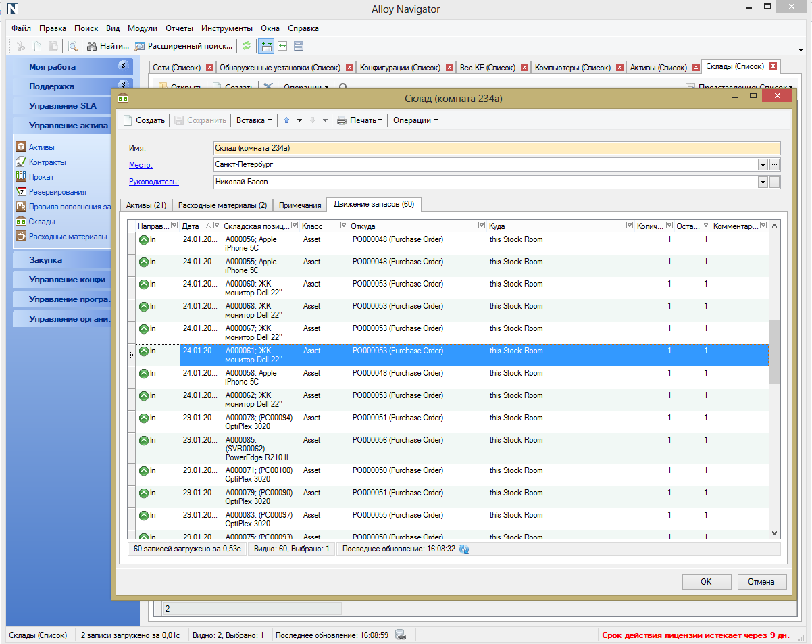The height and width of the screenshot is (644, 812).
Task: Open Прокат in the sidebar
Action: point(41,177)
